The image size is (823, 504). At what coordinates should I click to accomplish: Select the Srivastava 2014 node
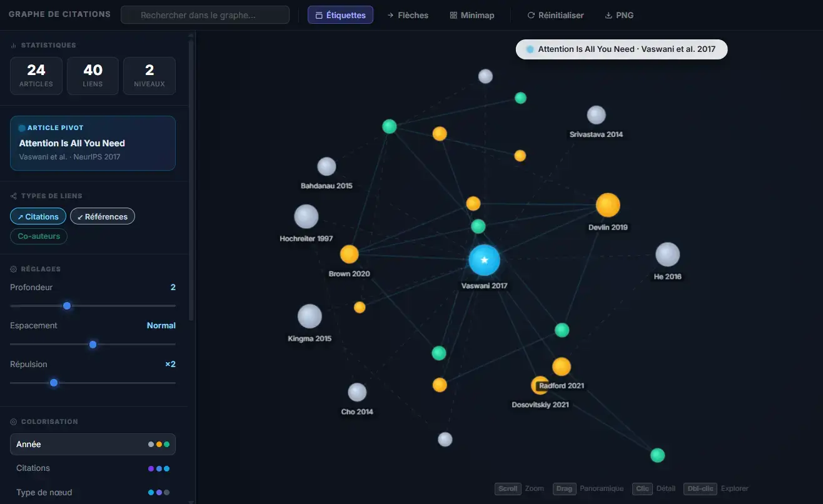point(596,115)
